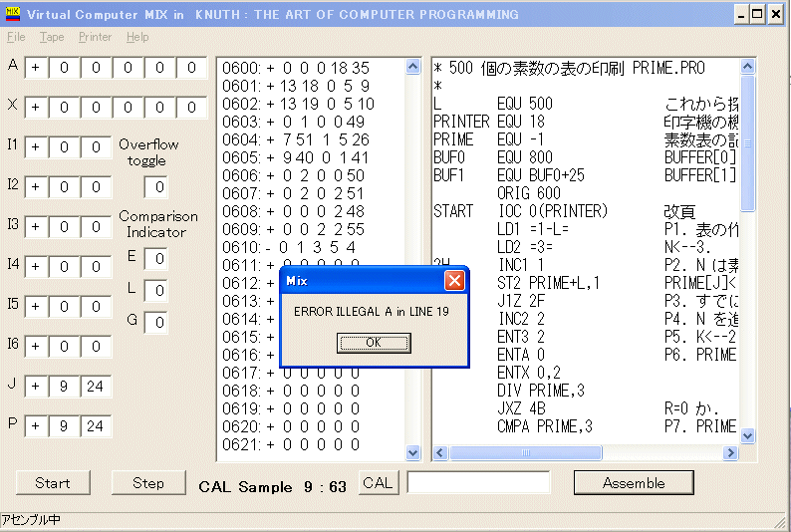Click the Comparison Indicator E box
Screen dimensions: 791x532
(155, 259)
